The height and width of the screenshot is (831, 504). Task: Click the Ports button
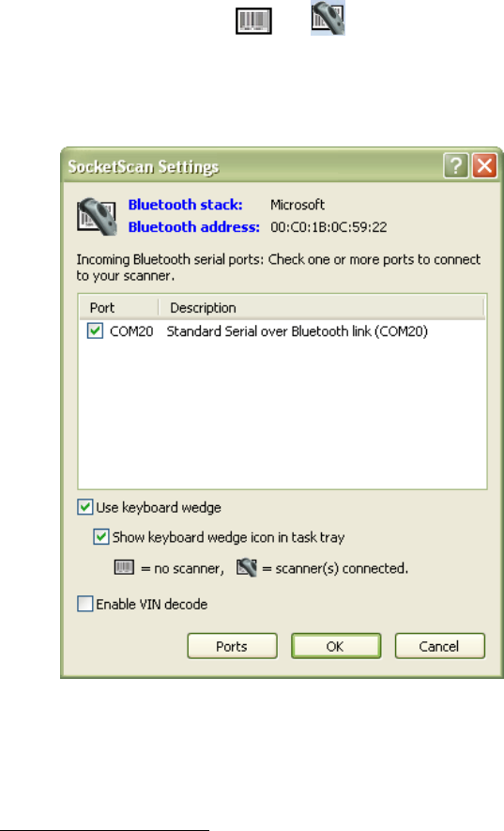pos(232,646)
